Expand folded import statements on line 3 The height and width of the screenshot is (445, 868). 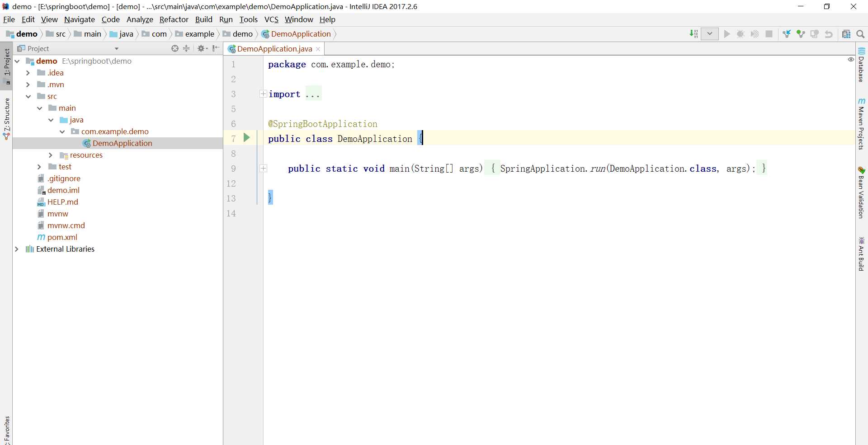[x=263, y=94]
